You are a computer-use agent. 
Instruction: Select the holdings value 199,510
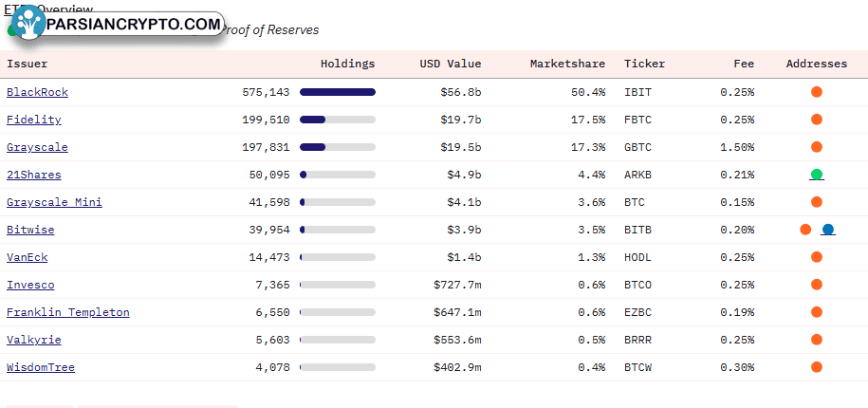tap(266, 120)
